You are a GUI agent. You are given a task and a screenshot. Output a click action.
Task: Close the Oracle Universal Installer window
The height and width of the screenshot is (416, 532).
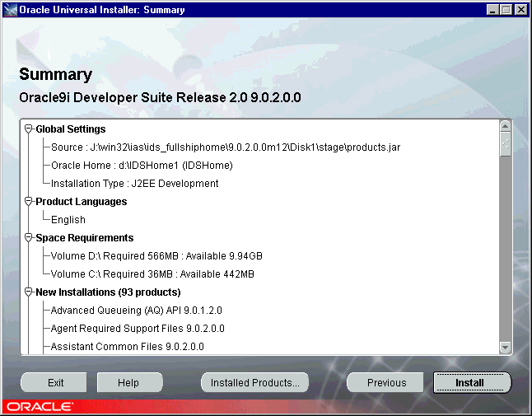520,10
